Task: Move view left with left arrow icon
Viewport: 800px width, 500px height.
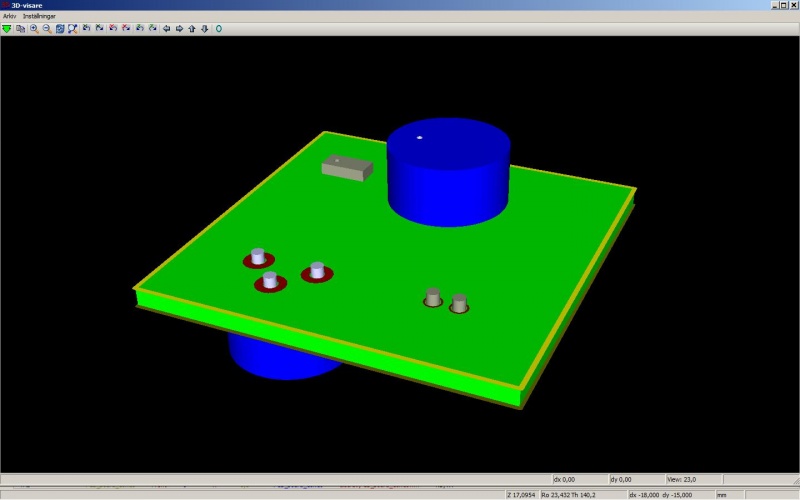Action: pos(166,28)
